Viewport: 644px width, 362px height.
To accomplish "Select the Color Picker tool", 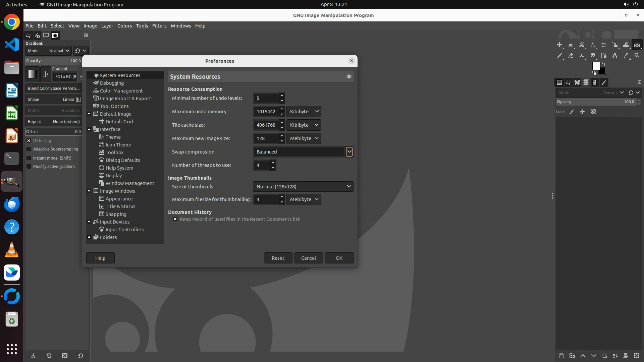I will point(626,56).
